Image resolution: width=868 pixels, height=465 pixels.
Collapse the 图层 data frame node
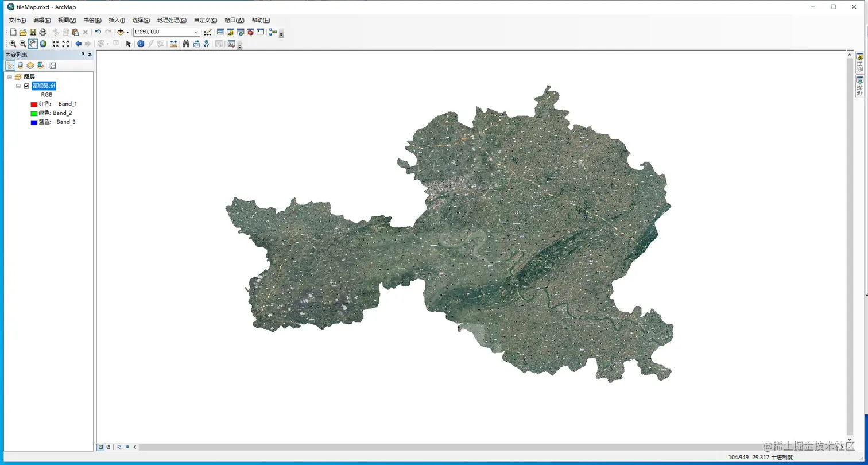pyautogui.click(x=10, y=77)
